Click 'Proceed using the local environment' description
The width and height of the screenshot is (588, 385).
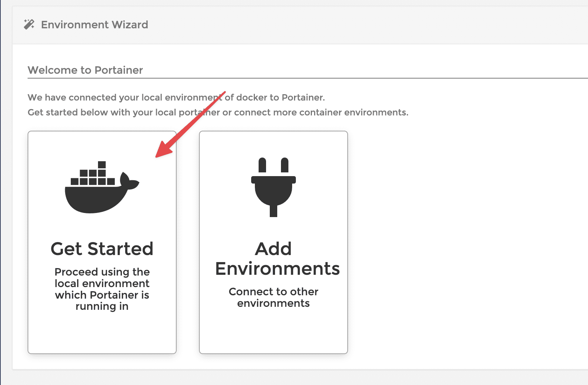tap(102, 289)
